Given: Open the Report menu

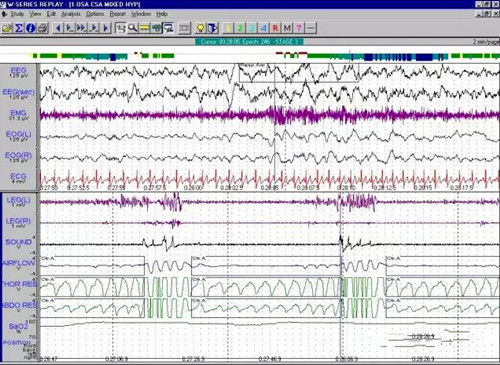Looking at the screenshot, I should tap(118, 14).
